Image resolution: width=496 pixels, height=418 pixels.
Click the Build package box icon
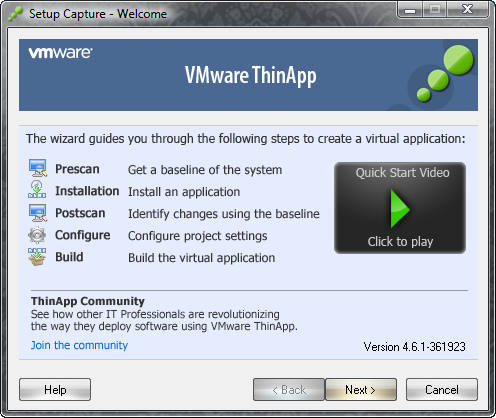click(37, 257)
